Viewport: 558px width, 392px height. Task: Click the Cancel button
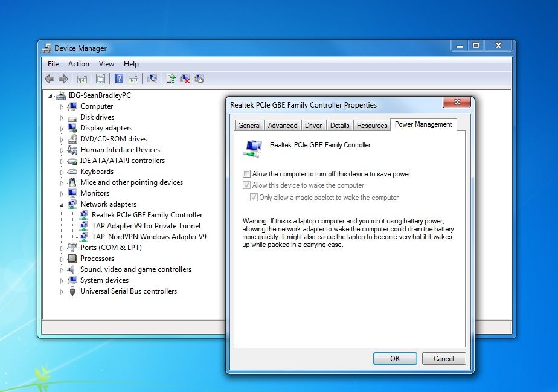coord(444,358)
